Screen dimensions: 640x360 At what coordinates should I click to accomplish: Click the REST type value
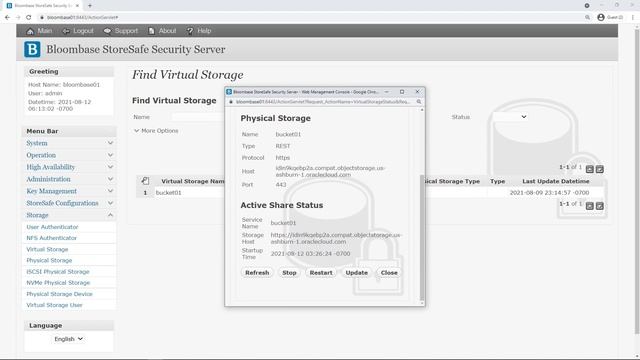click(x=283, y=146)
